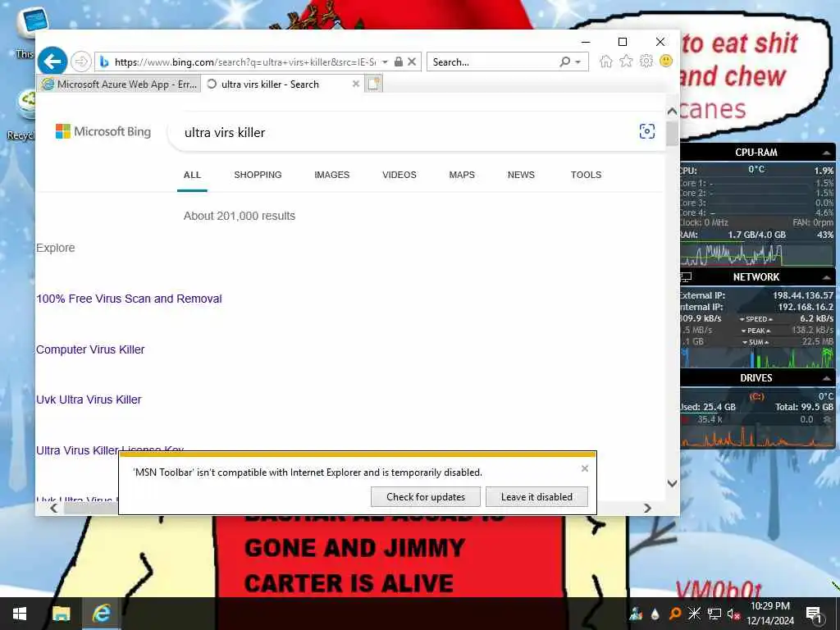This screenshot has width=840, height=630.
Task: Close the 'ultra virs killer - Search' tab
Action: click(356, 84)
